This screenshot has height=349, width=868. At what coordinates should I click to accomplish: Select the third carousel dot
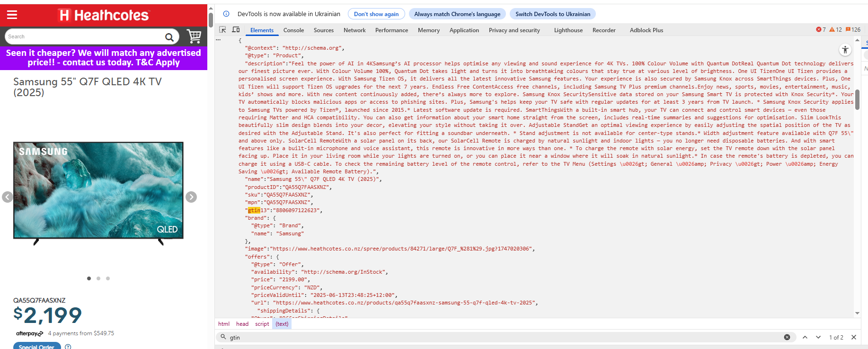click(x=108, y=278)
